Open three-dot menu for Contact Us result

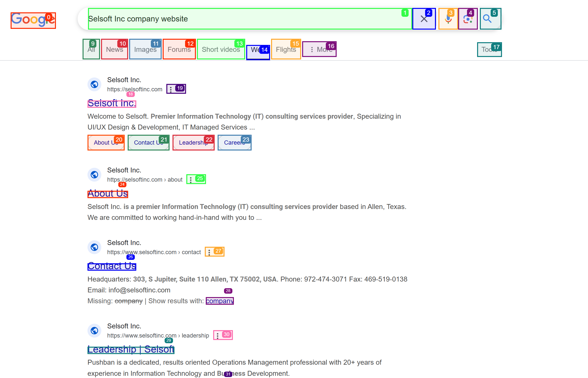tap(210, 252)
